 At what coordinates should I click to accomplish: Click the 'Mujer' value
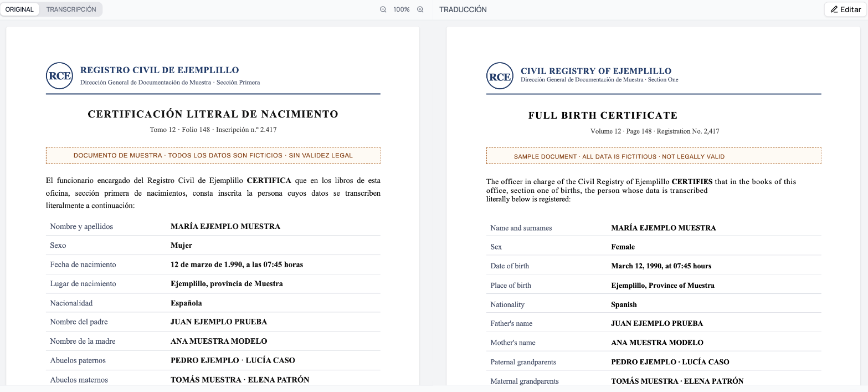click(x=182, y=245)
